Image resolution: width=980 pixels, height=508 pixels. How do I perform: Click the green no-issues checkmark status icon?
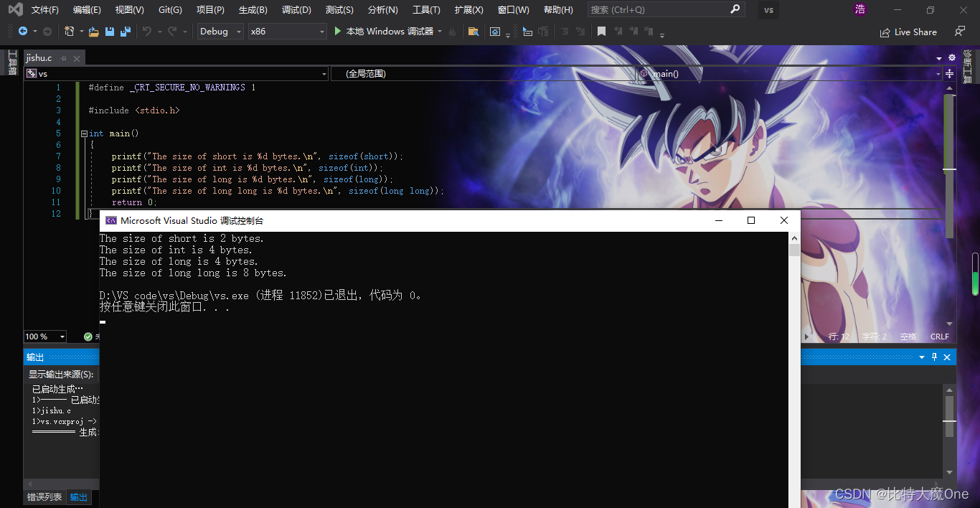coord(88,337)
